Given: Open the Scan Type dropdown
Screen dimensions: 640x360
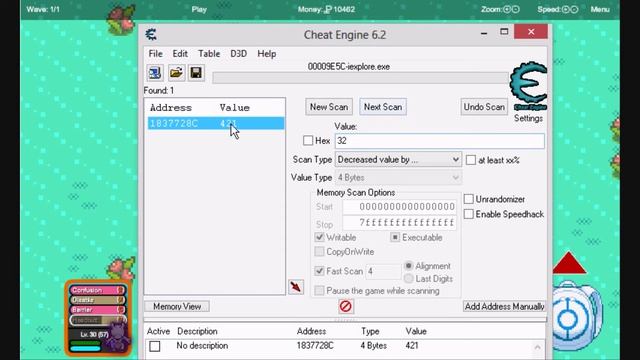Looking at the screenshot, I should point(398,160).
